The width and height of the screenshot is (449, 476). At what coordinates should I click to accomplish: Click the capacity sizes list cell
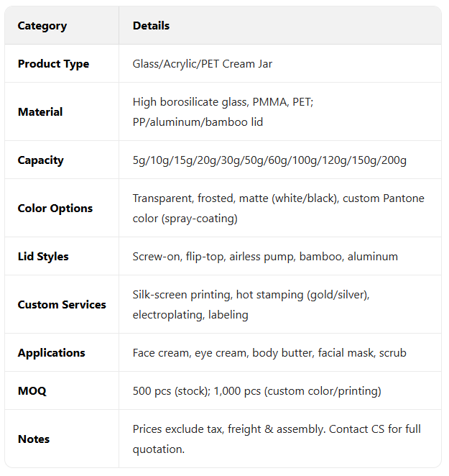coord(269,160)
